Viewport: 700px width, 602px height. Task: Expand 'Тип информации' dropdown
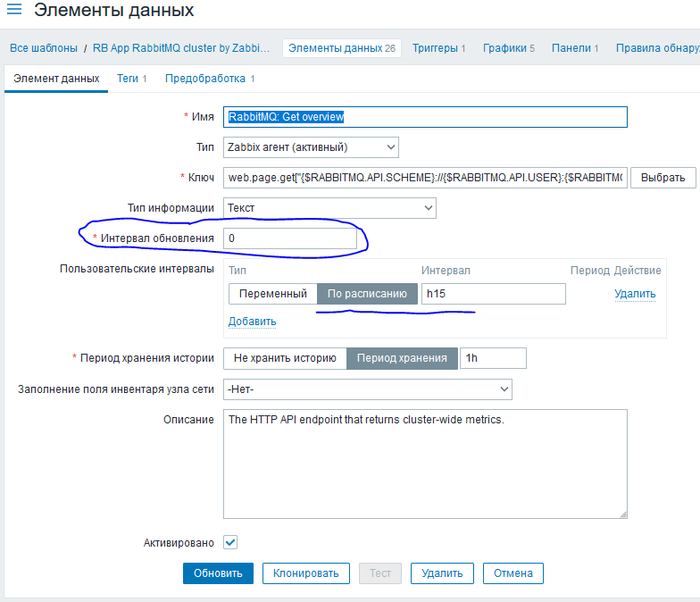[329, 208]
